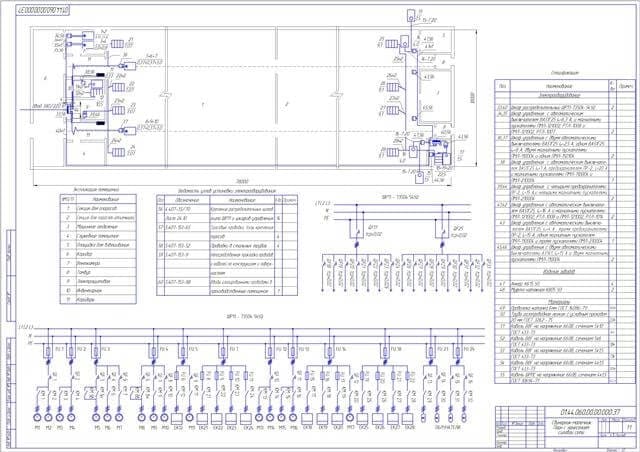The width and height of the screenshot is (640, 452).
Task: Click the rotated drawing code stamp at top-left
Action: [x=43, y=10]
